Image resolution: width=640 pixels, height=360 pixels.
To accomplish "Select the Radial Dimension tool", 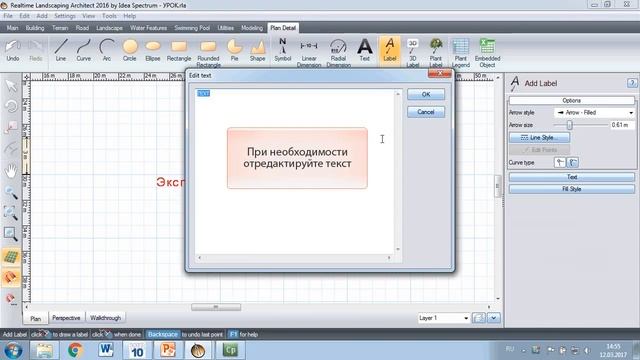I will tap(338, 53).
